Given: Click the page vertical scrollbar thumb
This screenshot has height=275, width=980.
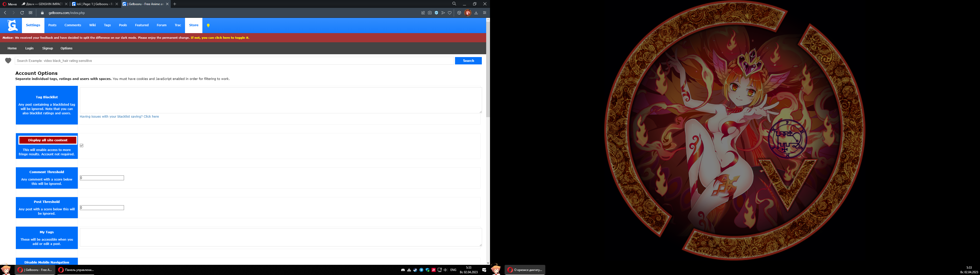Looking at the screenshot, I should click(x=488, y=68).
